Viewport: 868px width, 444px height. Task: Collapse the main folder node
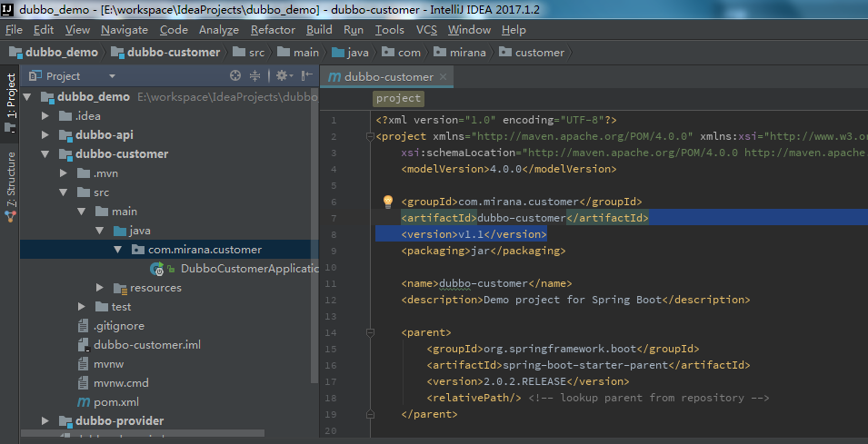(82, 212)
